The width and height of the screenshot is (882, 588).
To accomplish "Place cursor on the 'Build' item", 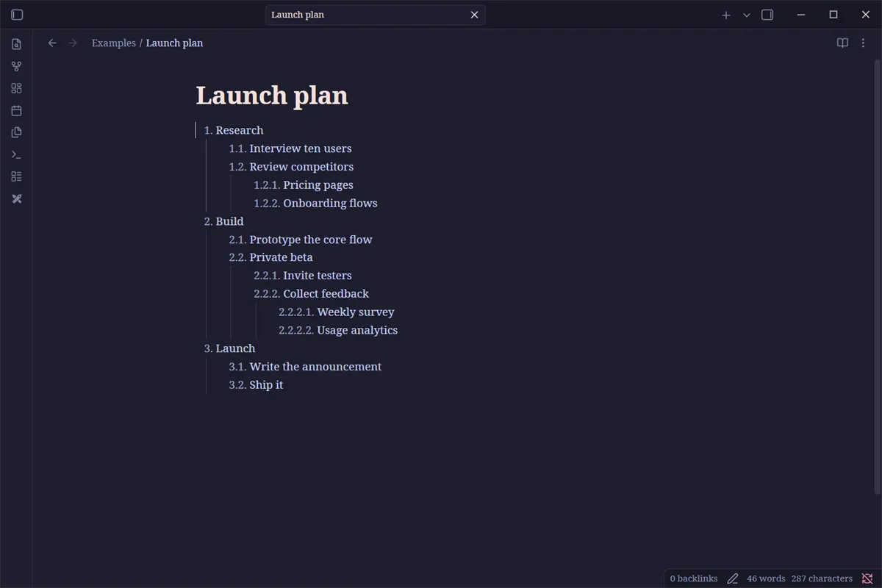I will click(229, 221).
